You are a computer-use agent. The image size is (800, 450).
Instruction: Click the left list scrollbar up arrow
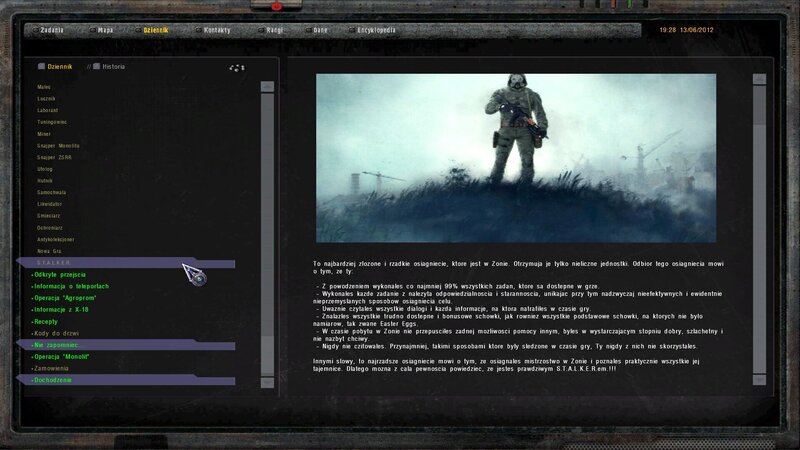point(267,87)
